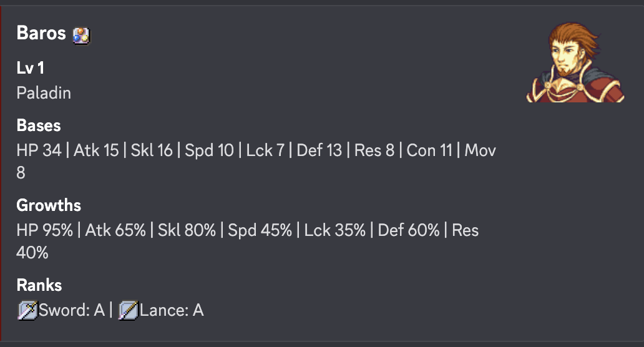
Task: Click the Bases heading
Action: click(x=39, y=125)
